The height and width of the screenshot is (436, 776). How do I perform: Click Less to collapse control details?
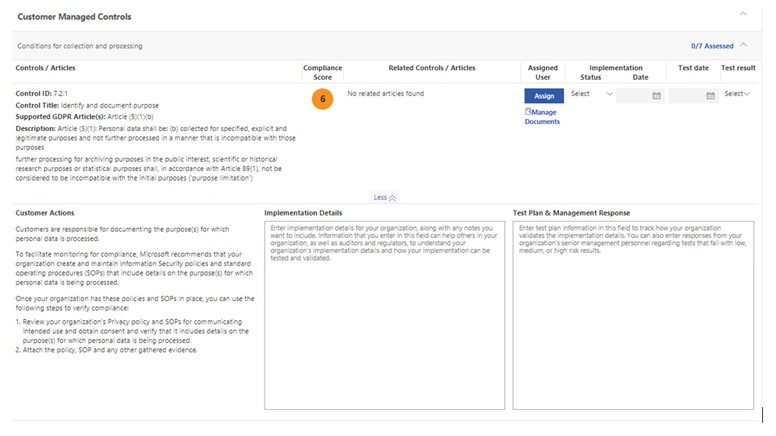pos(385,198)
